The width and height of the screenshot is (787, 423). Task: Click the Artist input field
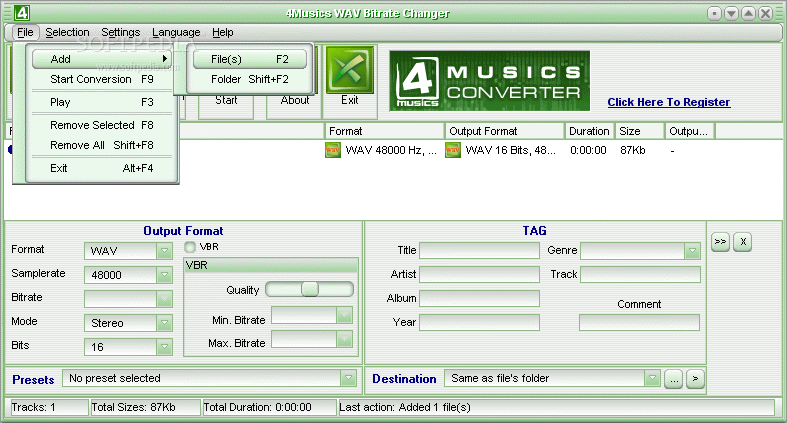(x=479, y=274)
